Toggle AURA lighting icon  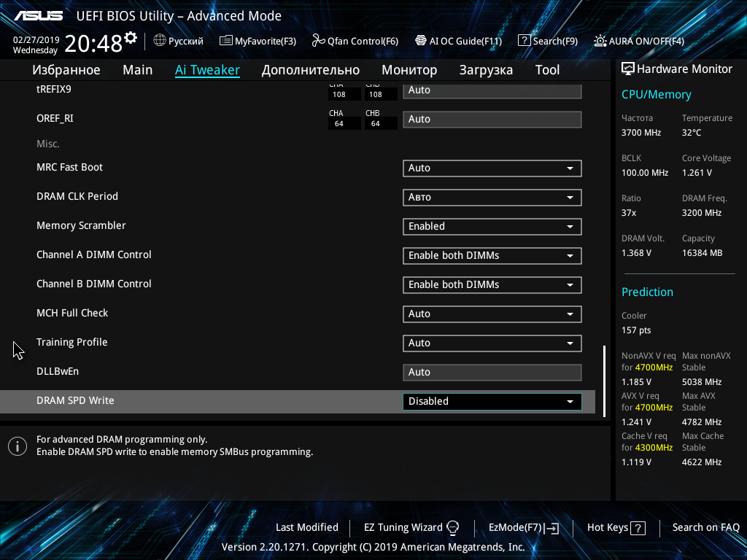[x=600, y=41]
